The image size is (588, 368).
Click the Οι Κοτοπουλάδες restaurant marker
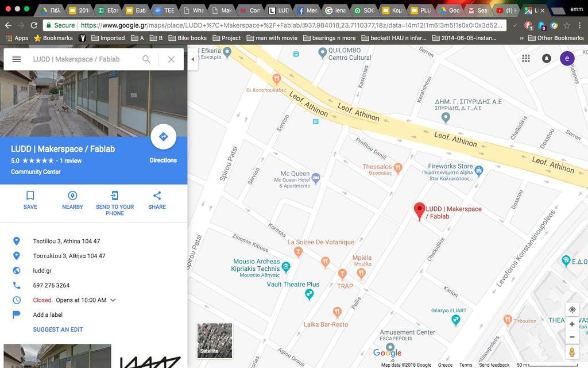[276, 79]
